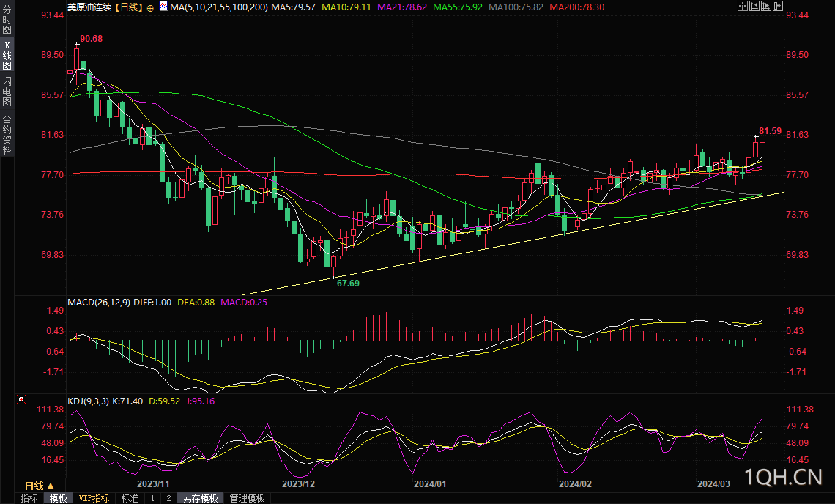Click the 【日线】 period label
Image resolution: width=835 pixels, height=504 pixels.
(128, 7)
